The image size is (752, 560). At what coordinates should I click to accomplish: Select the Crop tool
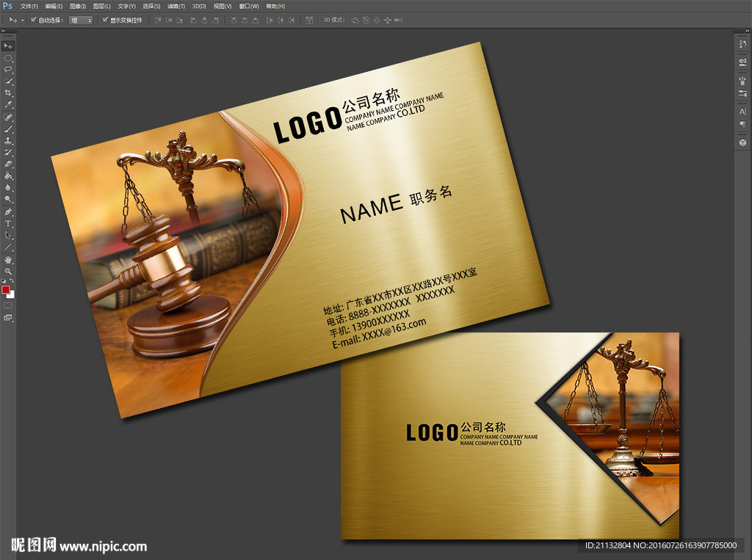[8, 93]
